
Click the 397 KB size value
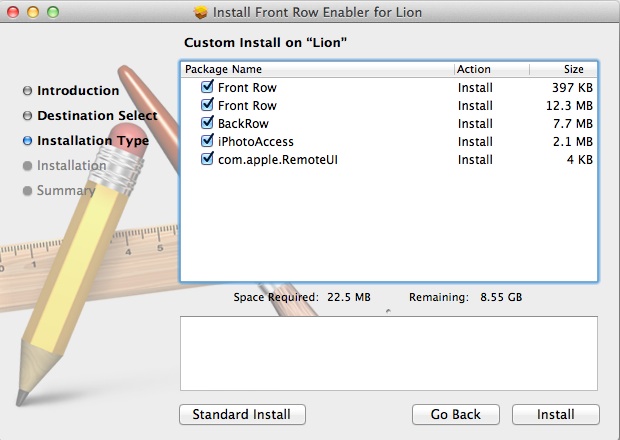click(572, 87)
